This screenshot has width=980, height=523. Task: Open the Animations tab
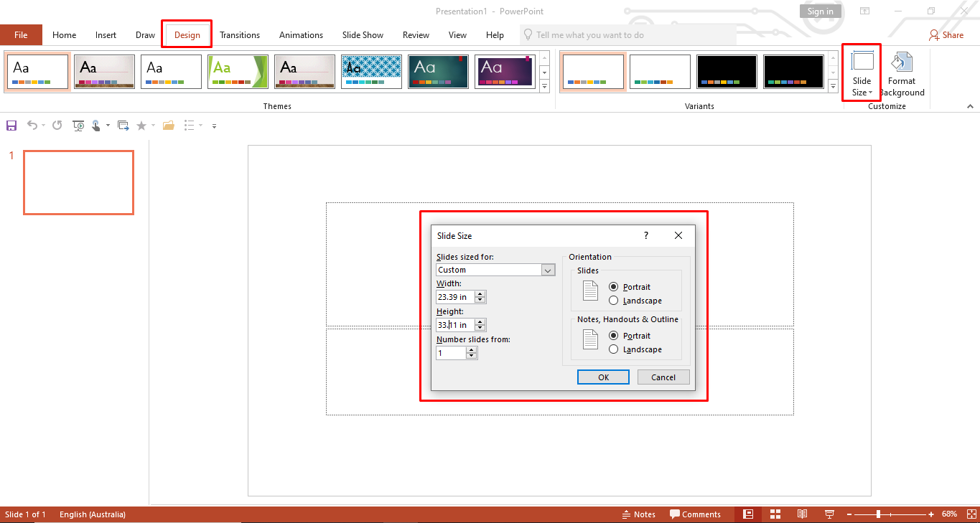point(301,35)
